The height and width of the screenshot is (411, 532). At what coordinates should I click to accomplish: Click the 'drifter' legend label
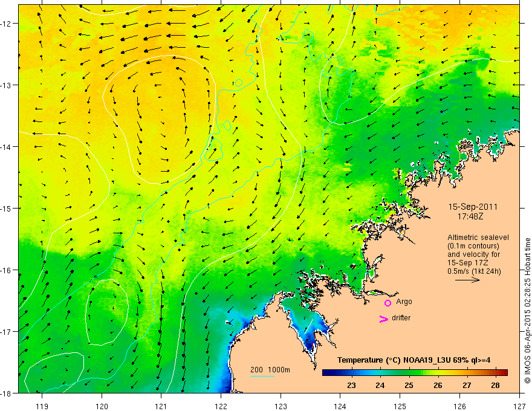click(401, 318)
